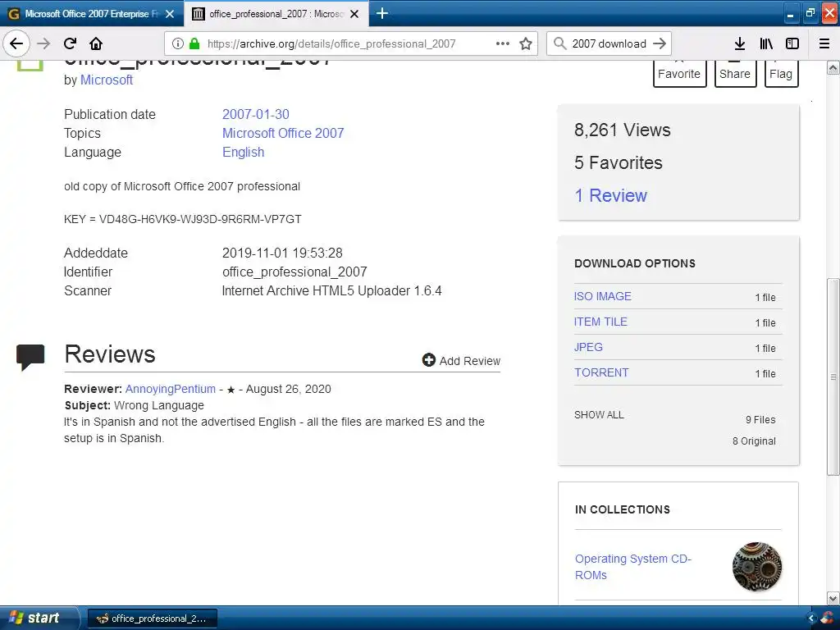Viewport: 840px width, 630px height.
Task: Submit search with the arrow button
Action: point(660,43)
